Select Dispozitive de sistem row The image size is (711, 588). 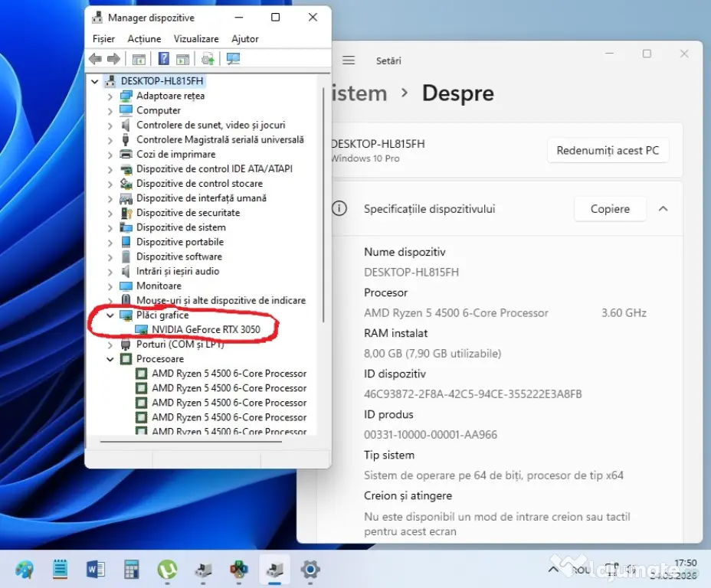coord(181,227)
